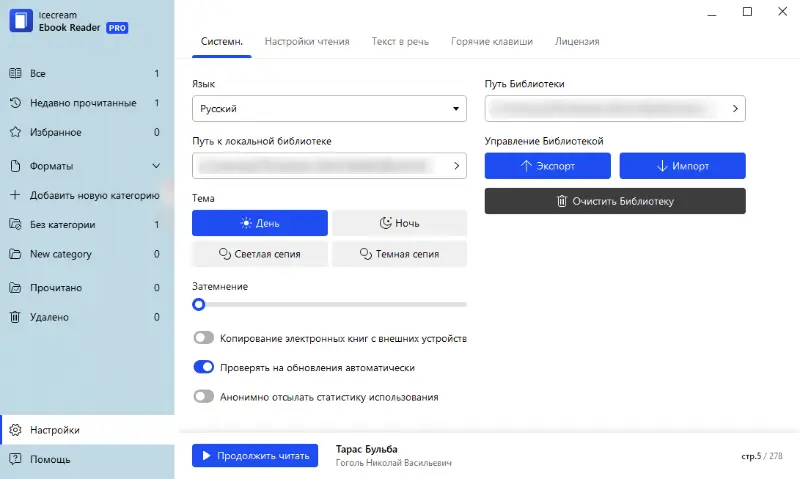
Task: Click the Импорт button label
Action: pos(690,166)
